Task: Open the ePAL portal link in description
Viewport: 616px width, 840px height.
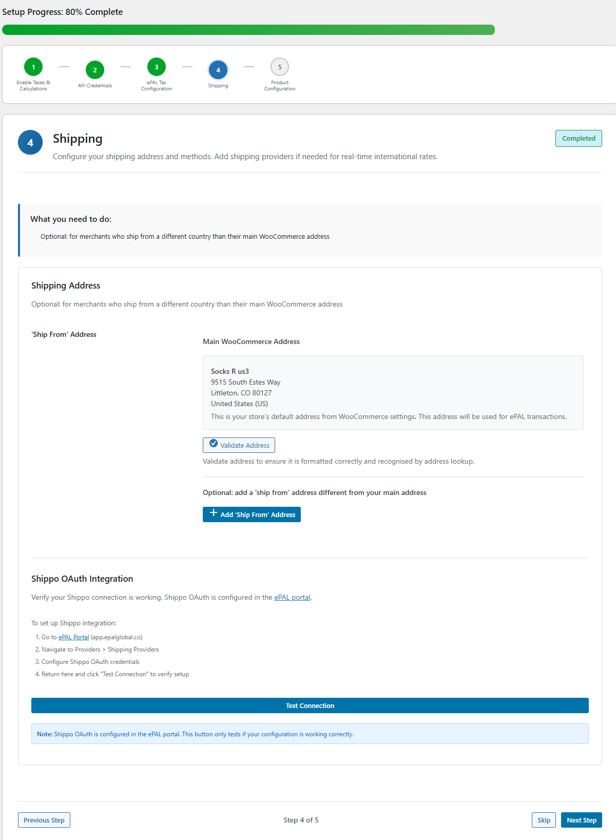Action: tap(292, 597)
